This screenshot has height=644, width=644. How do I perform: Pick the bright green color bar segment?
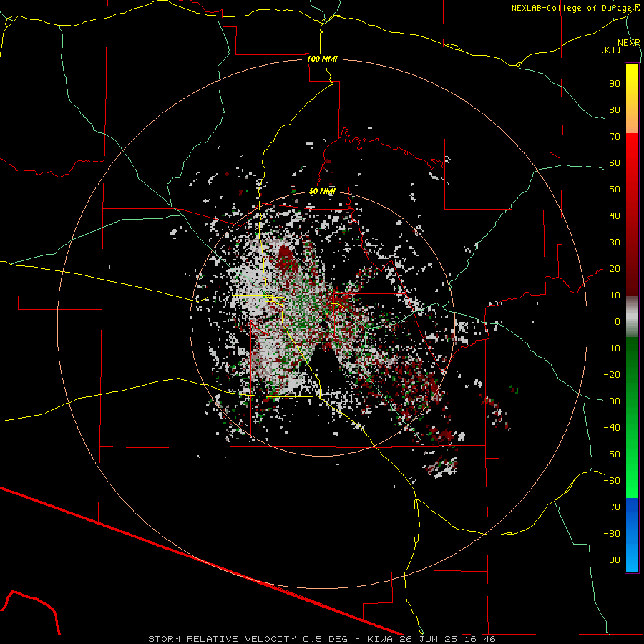pos(632,472)
